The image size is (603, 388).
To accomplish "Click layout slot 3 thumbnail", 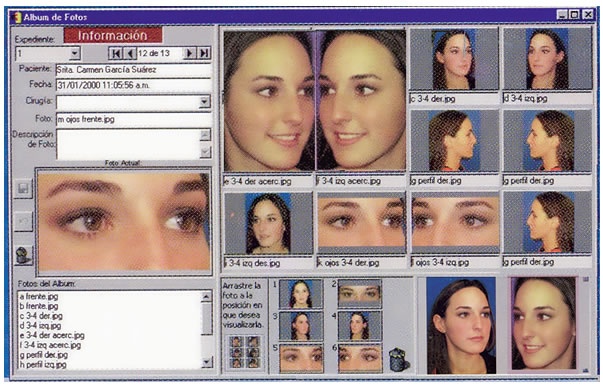I will [301, 326].
